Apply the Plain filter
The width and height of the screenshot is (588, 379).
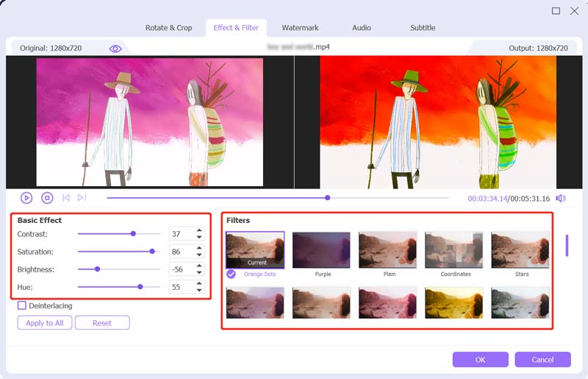click(x=388, y=249)
